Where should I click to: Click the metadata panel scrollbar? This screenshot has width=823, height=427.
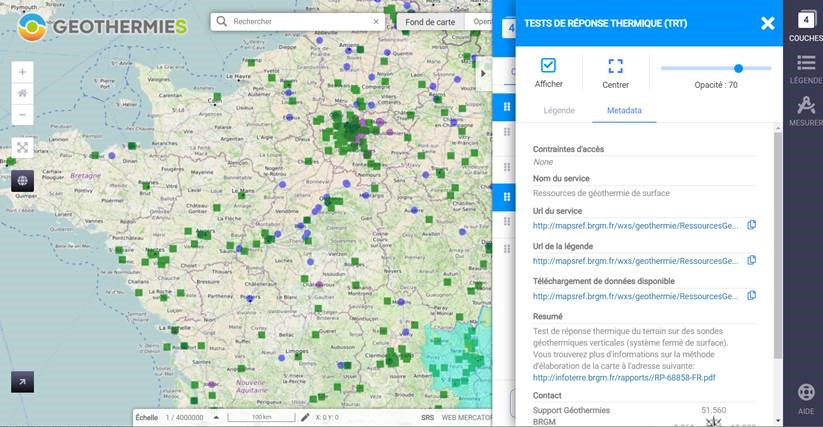coord(778,247)
